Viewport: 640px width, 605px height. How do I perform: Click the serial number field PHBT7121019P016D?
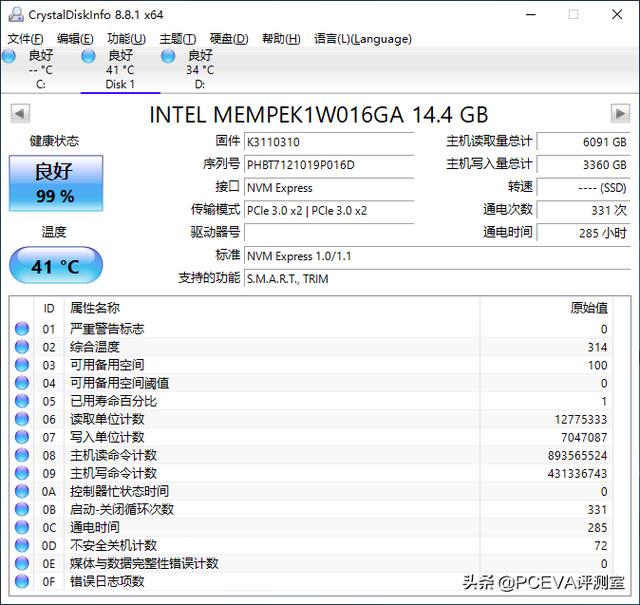point(329,165)
